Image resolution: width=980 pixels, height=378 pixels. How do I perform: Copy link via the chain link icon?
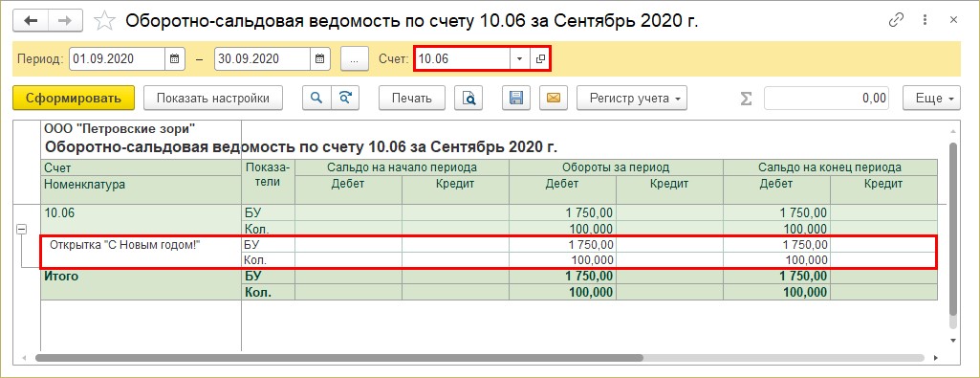pyautogui.click(x=896, y=20)
